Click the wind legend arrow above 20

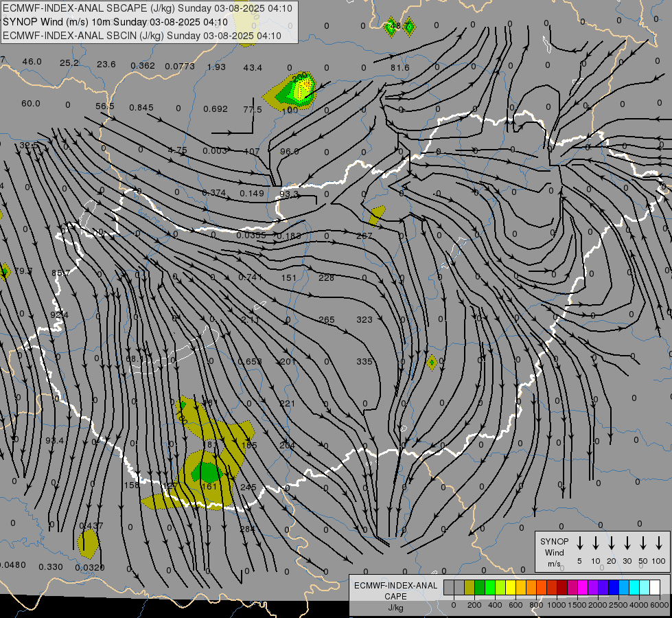pos(612,543)
